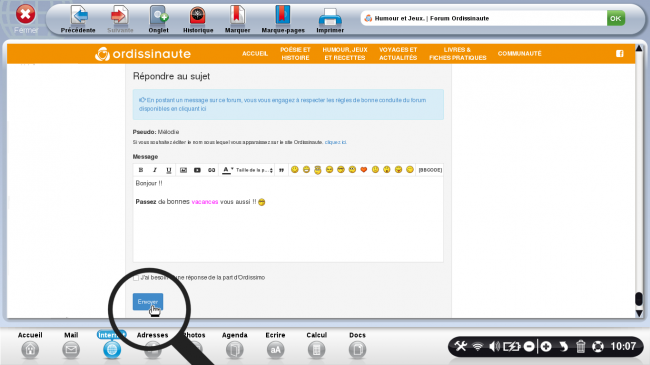Insert a video into the message
Image resolution: width=650 pixels, height=365 pixels.
[x=197, y=170]
